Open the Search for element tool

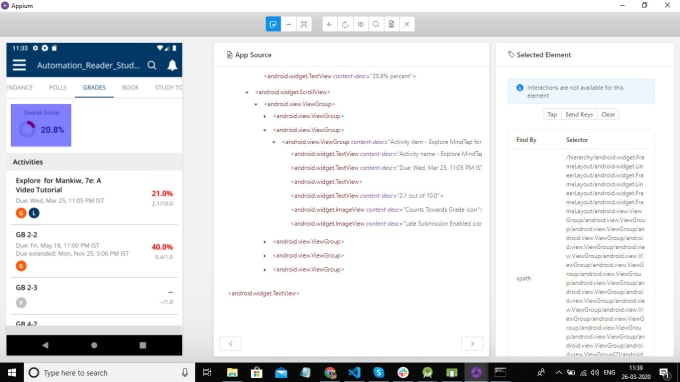click(x=376, y=24)
